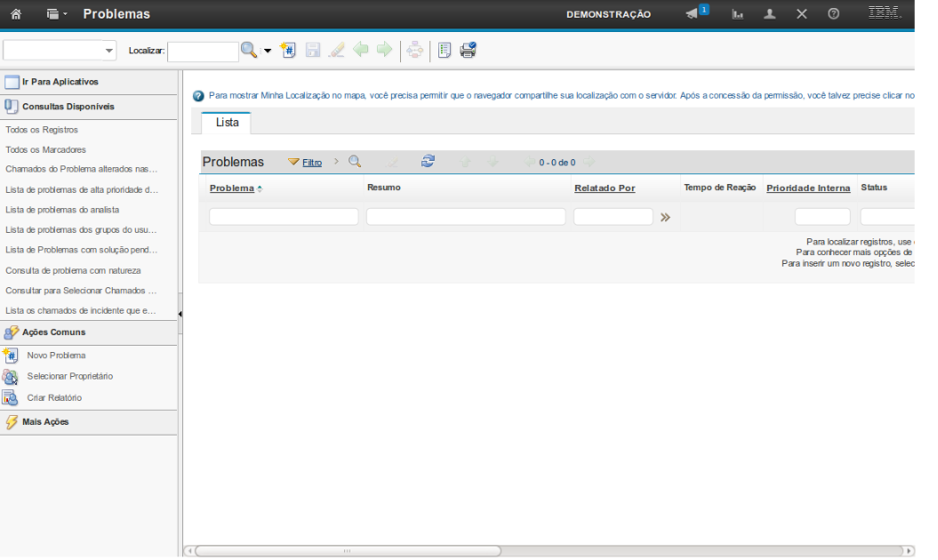
Task: Click the new problem record toolbar icon
Action: (287, 51)
